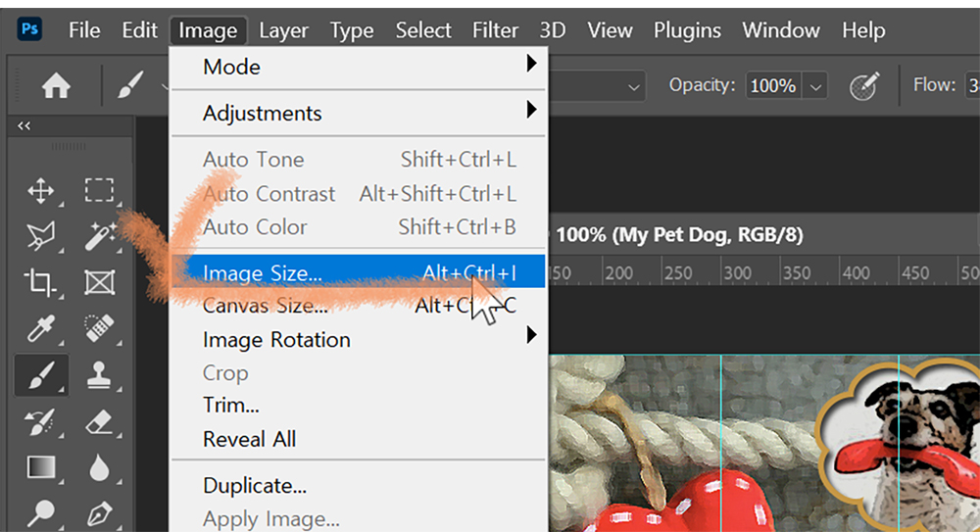Image resolution: width=980 pixels, height=532 pixels.
Task: Select the Frame tool
Action: [x=99, y=282]
